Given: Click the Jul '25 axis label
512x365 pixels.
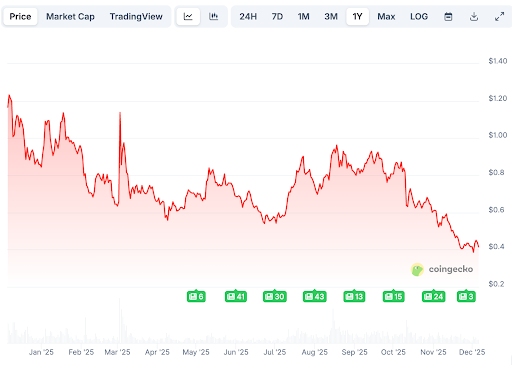Looking at the screenshot, I should pos(275,352).
